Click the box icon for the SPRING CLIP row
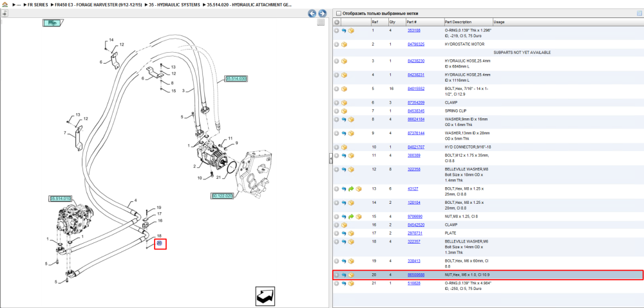The height and width of the screenshot is (308, 644). pos(344,111)
